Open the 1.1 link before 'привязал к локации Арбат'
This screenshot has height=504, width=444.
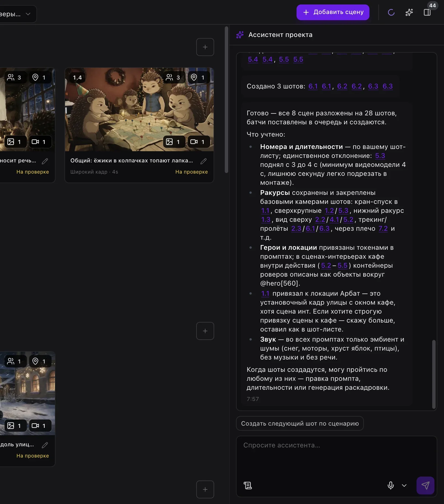pos(265,293)
